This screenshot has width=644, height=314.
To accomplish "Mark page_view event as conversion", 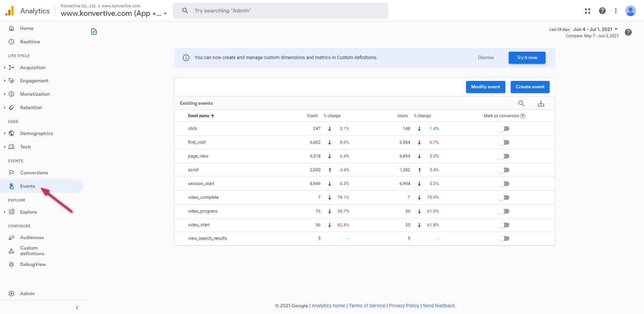I will click(504, 156).
